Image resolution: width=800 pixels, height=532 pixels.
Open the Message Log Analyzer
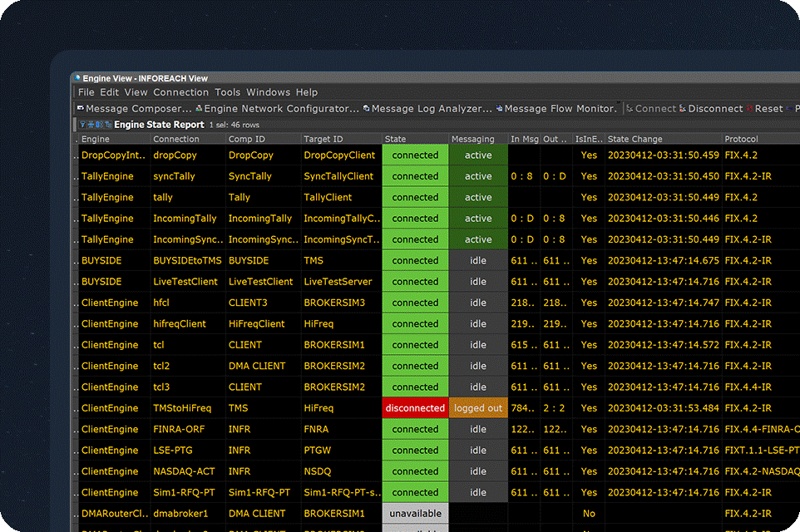[427, 109]
